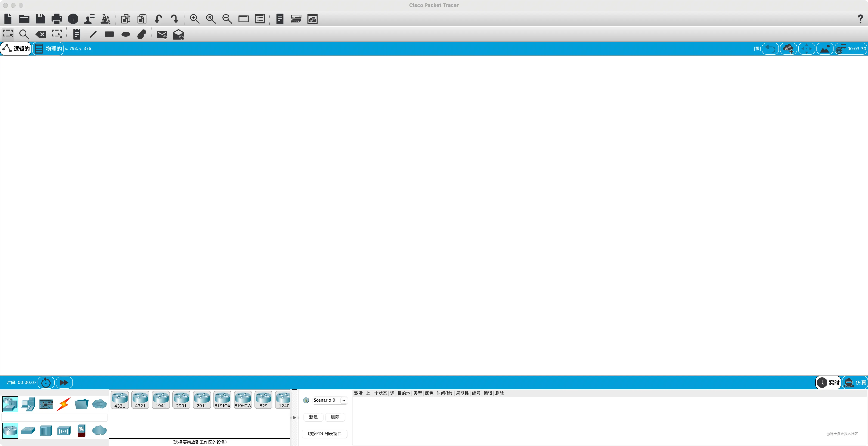Pick the 4331 router device
The height and width of the screenshot is (446, 868).
(120, 400)
